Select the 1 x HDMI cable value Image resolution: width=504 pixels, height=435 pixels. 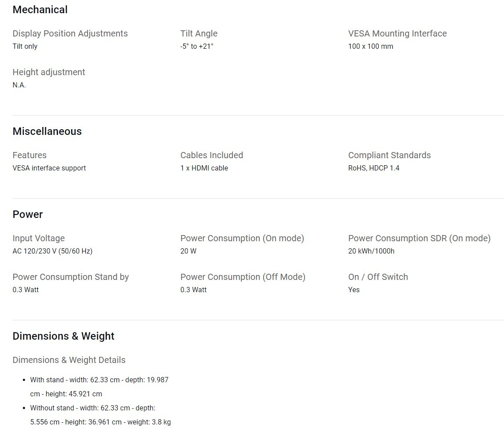(x=204, y=168)
